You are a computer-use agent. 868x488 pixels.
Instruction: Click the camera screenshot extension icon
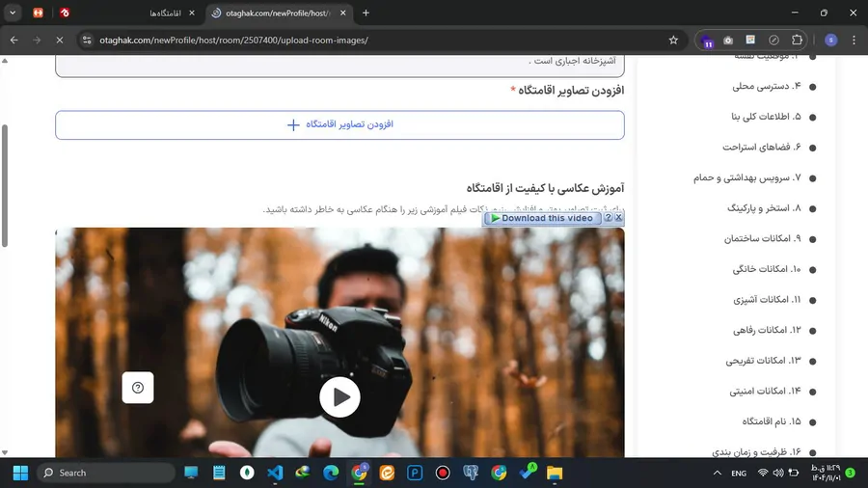(x=728, y=40)
